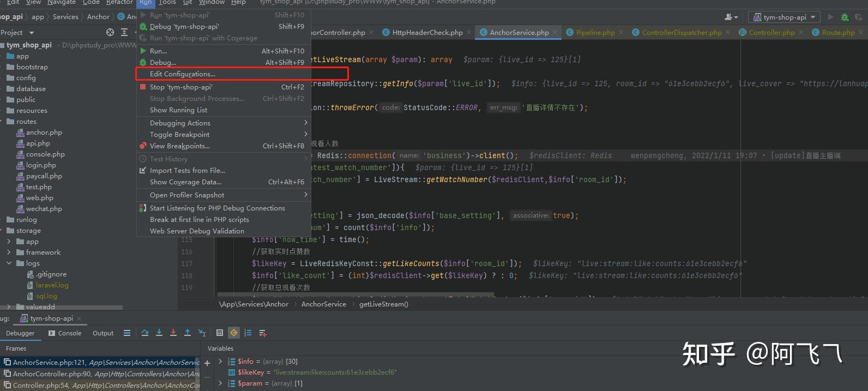The width and height of the screenshot is (868, 391).
Task: Switch to Pipeline.php editor tab
Action: tap(595, 32)
